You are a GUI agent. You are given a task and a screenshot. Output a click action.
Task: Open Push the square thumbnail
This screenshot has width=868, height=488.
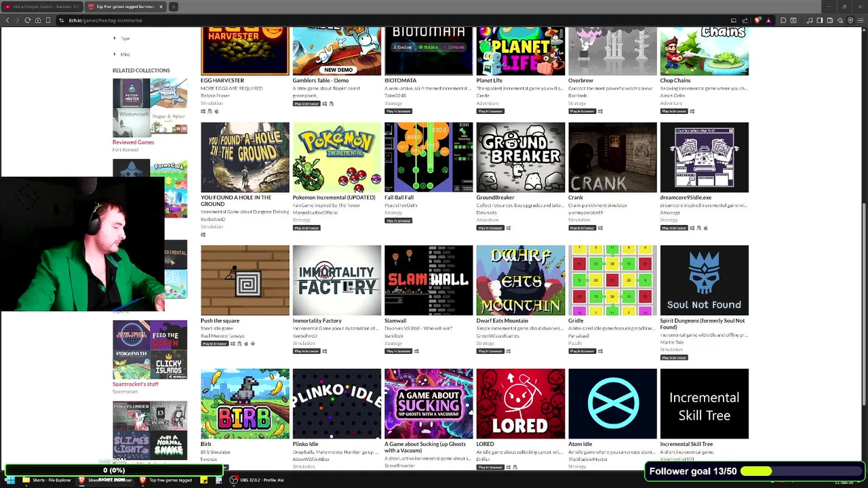[x=245, y=281]
